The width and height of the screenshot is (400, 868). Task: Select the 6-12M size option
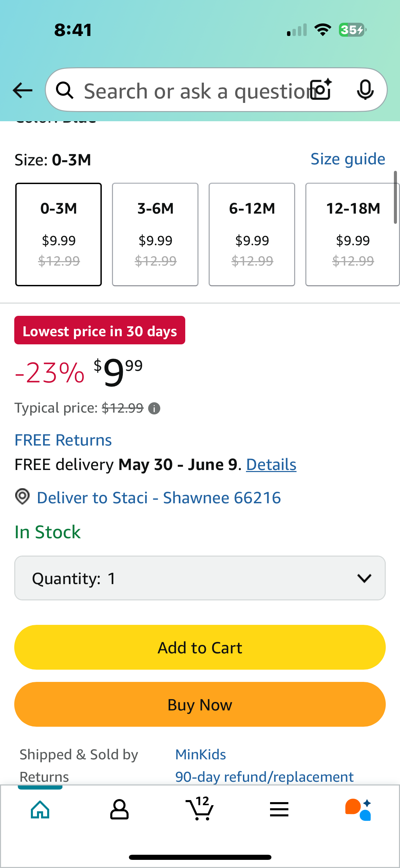pos(252,234)
